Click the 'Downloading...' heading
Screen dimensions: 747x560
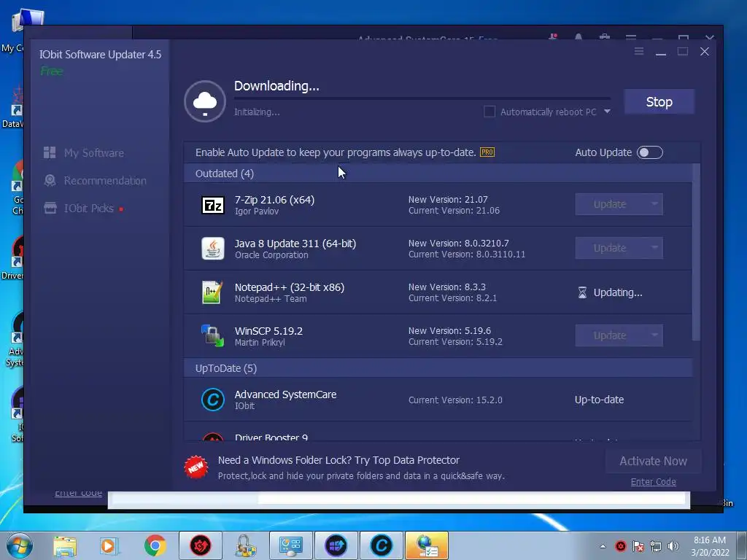coord(276,86)
